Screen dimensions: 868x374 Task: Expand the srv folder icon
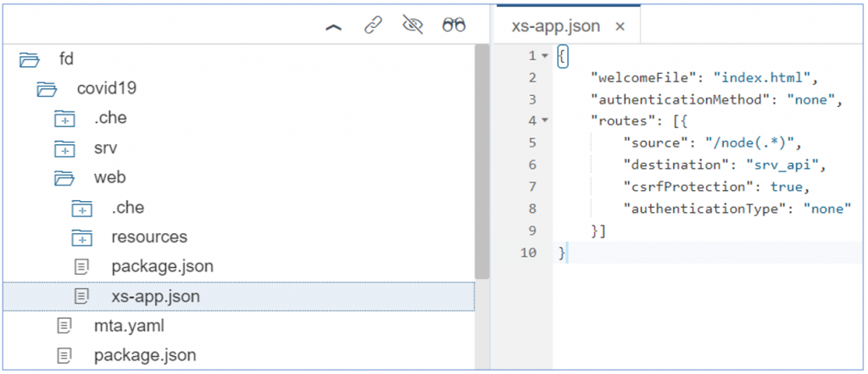[x=64, y=148]
